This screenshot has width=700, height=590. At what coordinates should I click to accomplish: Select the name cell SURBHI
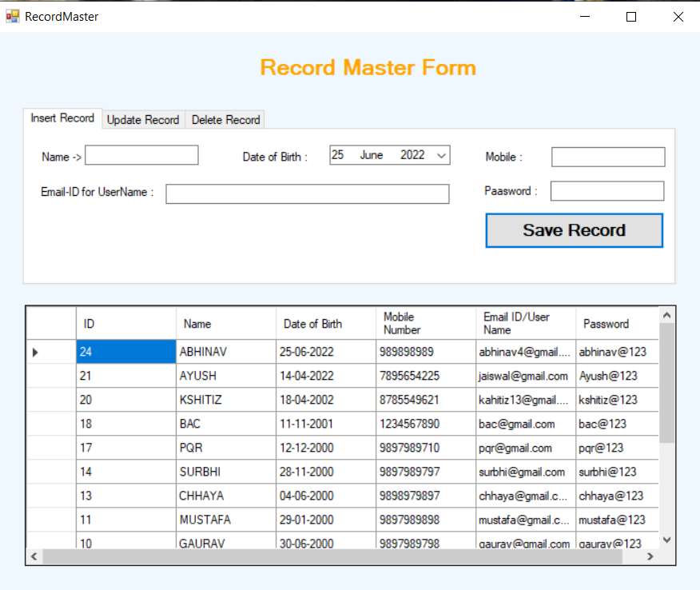point(226,472)
